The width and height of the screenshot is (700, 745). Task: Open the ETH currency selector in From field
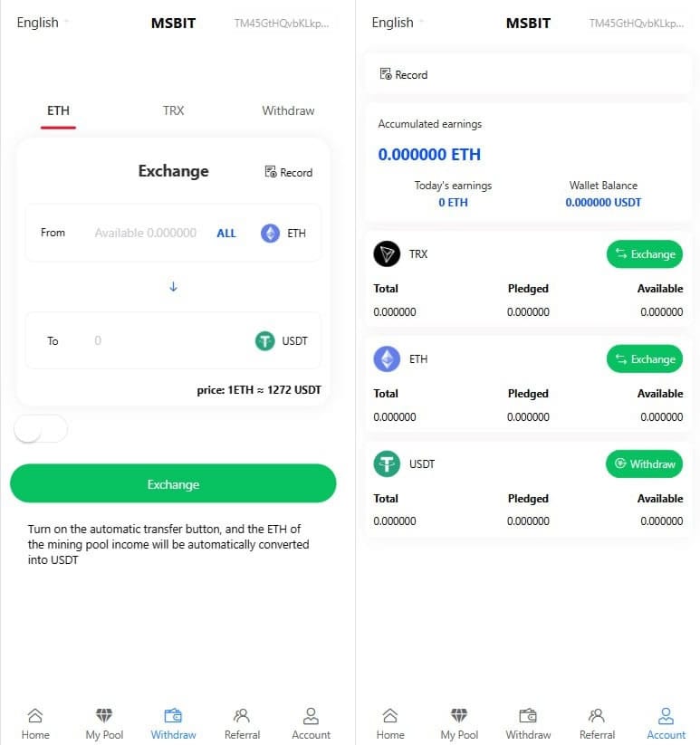[x=283, y=234]
